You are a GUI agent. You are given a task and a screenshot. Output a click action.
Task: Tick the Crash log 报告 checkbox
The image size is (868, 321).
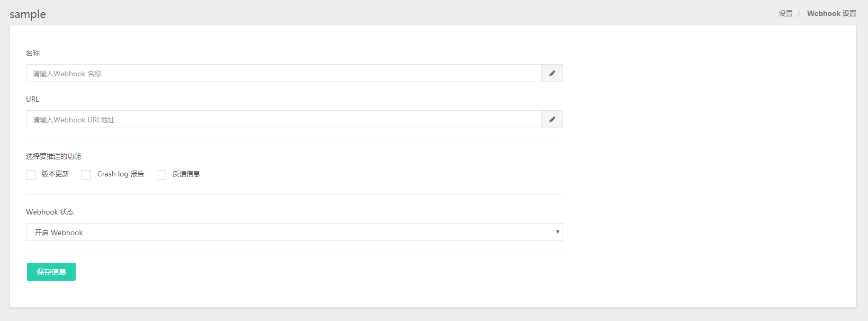(x=86, y=175)
